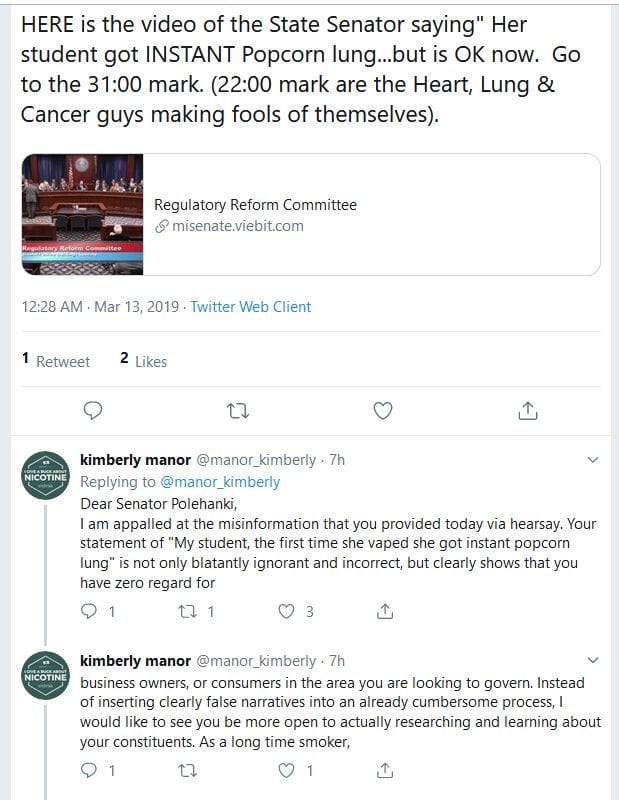View the 2 Likes list
Image resolution: width=619 pixels, height=800 pixels.
[143, 361]
